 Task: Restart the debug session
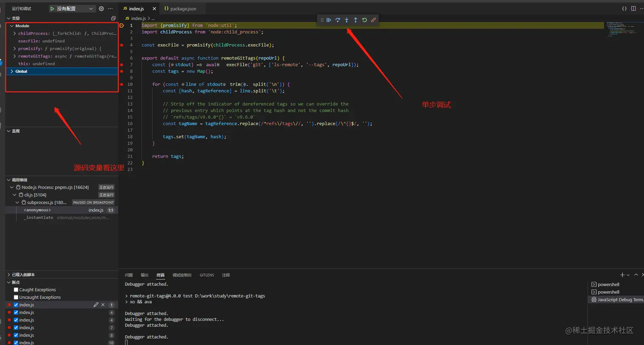pos(365,20)
